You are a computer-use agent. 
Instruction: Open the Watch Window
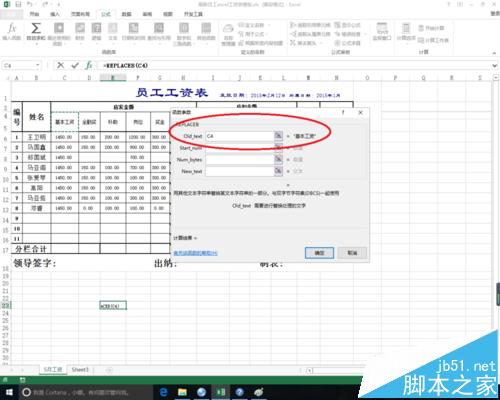[x=382, y=32]
